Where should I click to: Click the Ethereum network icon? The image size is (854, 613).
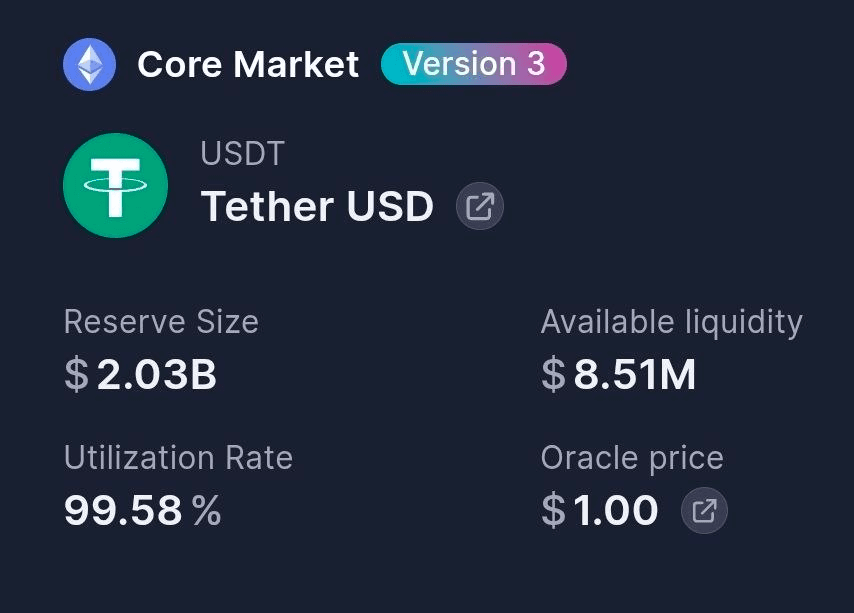point(89,65)
